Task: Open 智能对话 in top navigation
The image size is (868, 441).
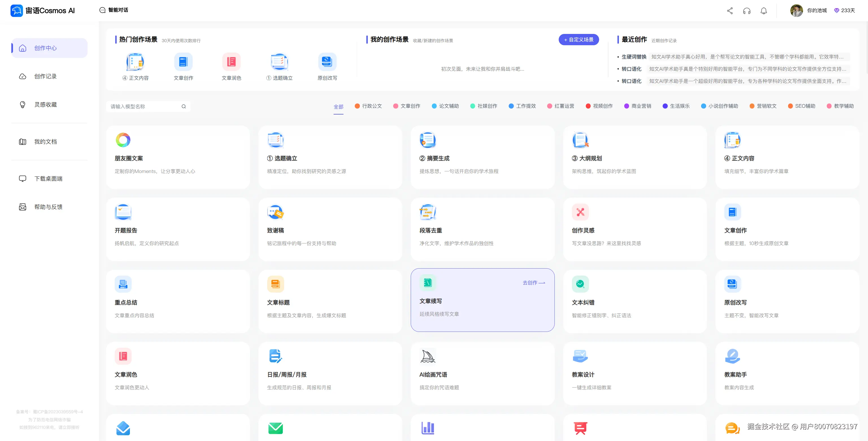Action: click(114, 10)
